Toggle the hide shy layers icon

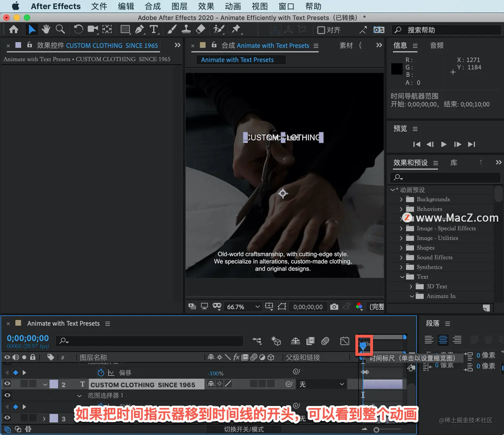(x=295, y=341)
